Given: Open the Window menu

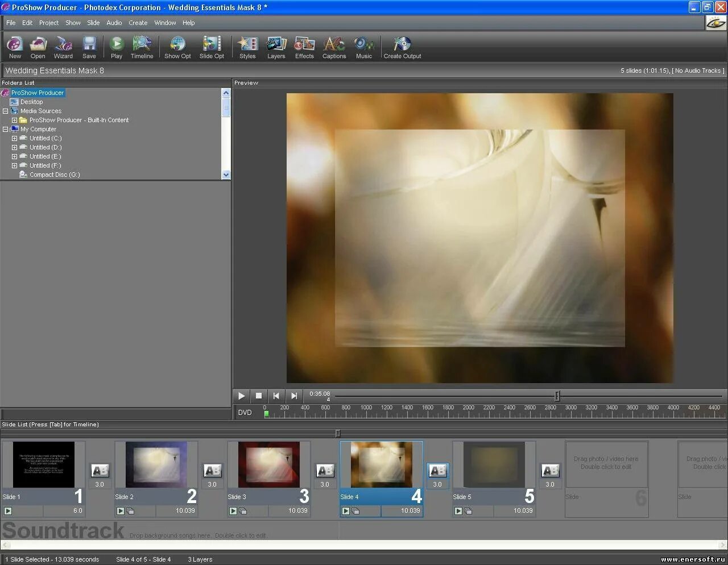Looking at the screenshot, I should 165,23.
